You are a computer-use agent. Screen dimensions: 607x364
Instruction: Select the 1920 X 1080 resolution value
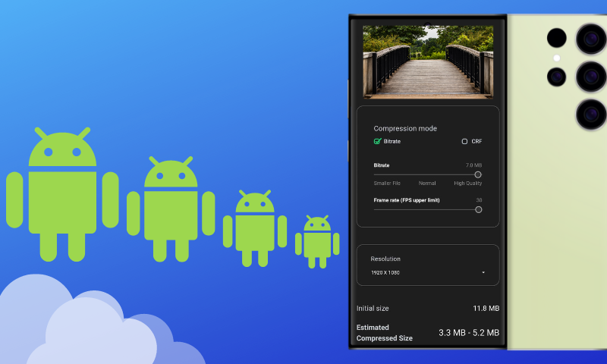pyautogui.click(x=385, y=272)
